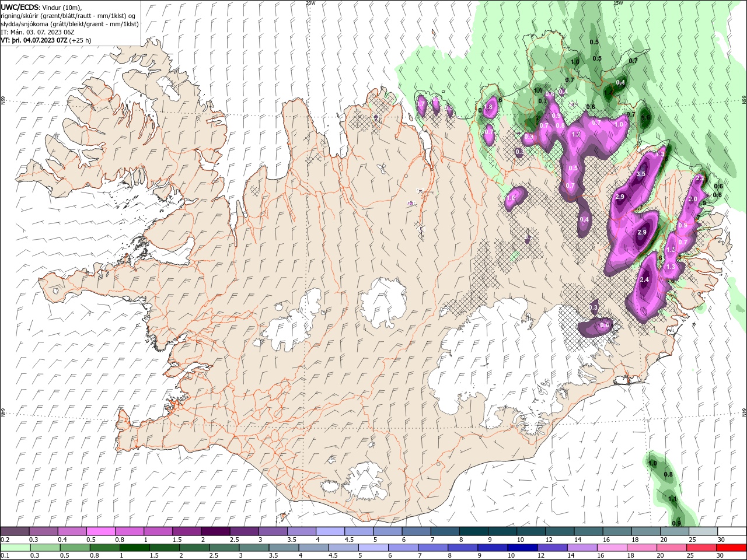Pick the purple 12 swatch in rain legend
747x560 pixels.
click(x=552, y=548)
